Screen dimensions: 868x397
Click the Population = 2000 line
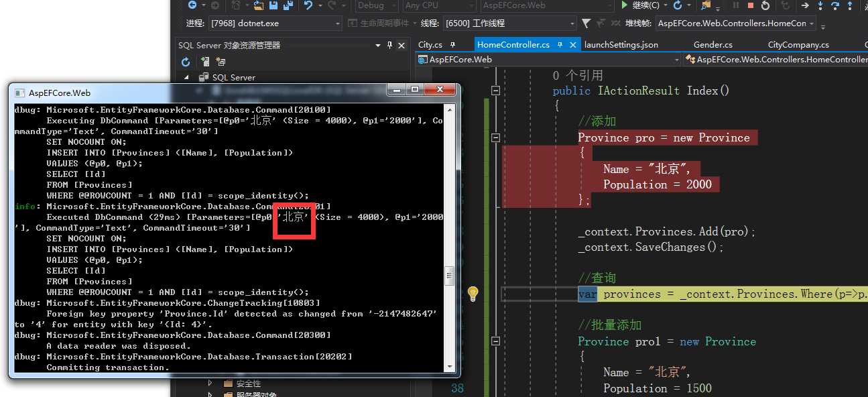(658, 184)
